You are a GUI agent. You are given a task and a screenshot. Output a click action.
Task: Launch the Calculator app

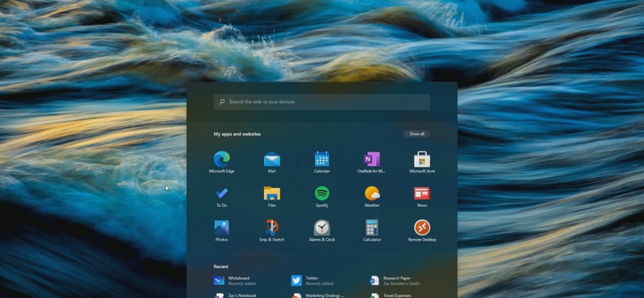coord(372,230)
